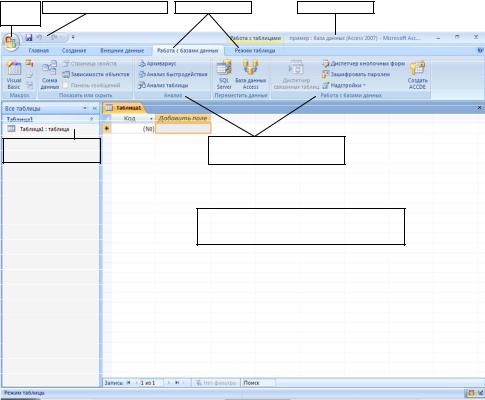
Task: Switch to the Главная ribbon tab
Action: coord(39,51)
